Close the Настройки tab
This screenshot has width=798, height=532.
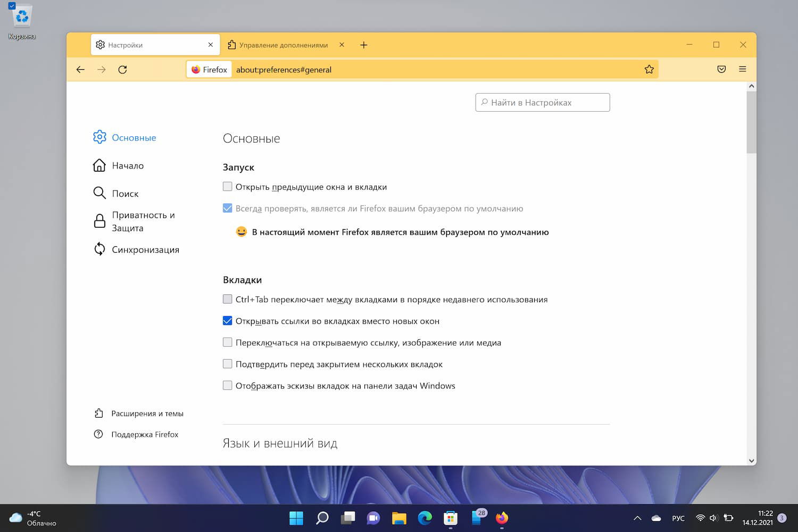tap(211, 45)
